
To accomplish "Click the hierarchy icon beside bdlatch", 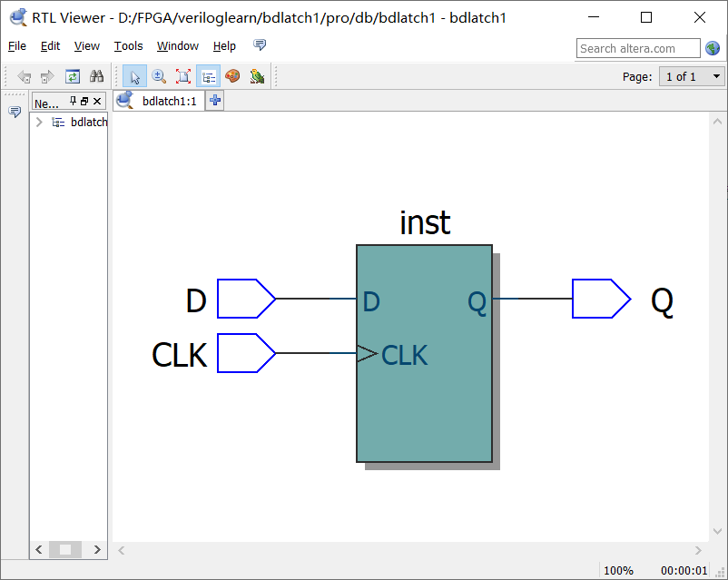I will click(58, 123).
